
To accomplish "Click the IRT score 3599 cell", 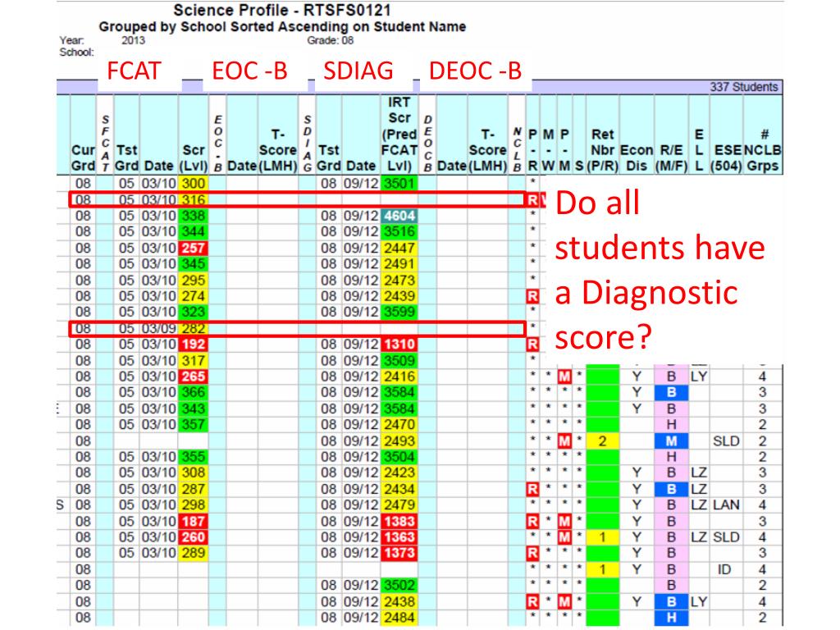I will [x=399, y=312].
